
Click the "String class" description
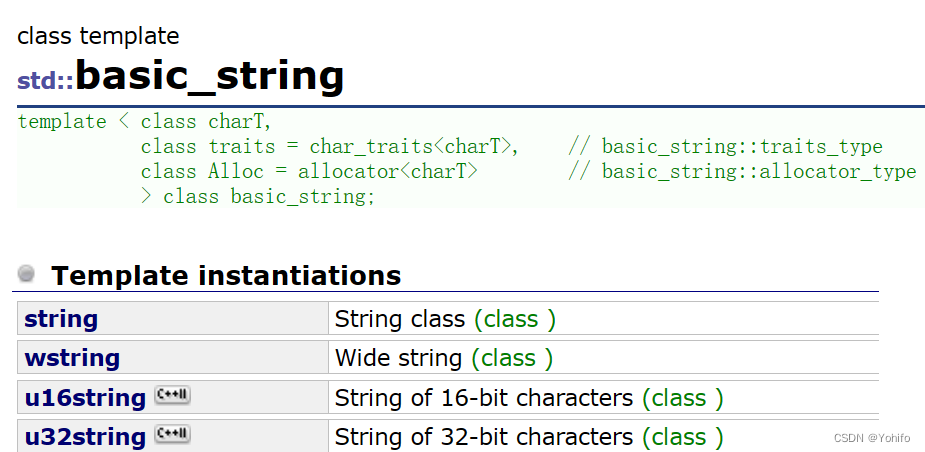coord(400,319)
